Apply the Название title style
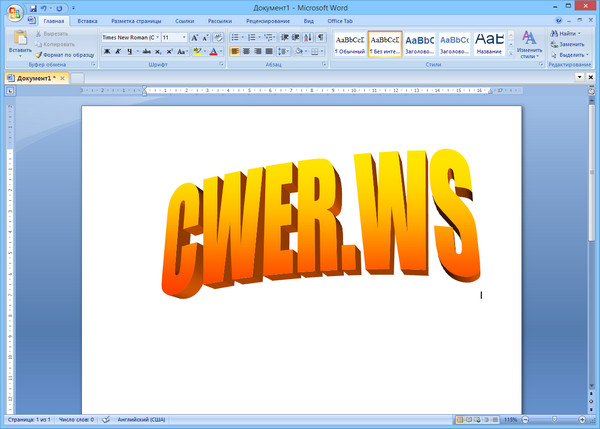 pos(489,44)
